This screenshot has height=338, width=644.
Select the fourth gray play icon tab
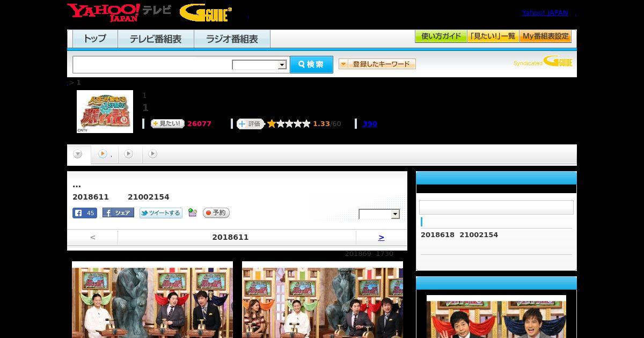coord(153,154)
